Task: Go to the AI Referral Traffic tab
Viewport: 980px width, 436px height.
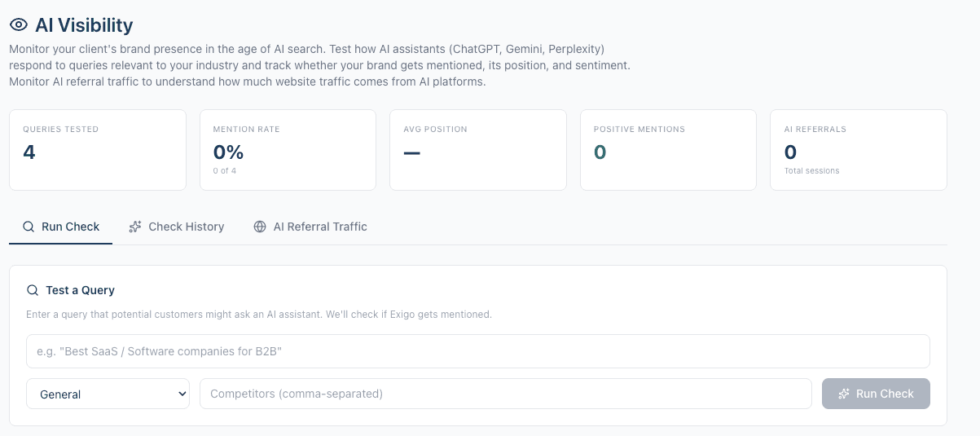Action: [x=310, y=227]
